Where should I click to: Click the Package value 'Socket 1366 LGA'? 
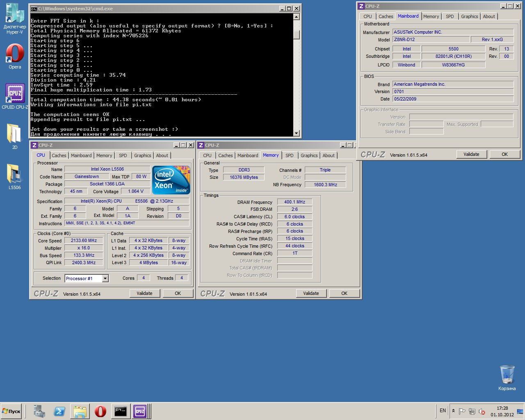click(x=107, y=184)
